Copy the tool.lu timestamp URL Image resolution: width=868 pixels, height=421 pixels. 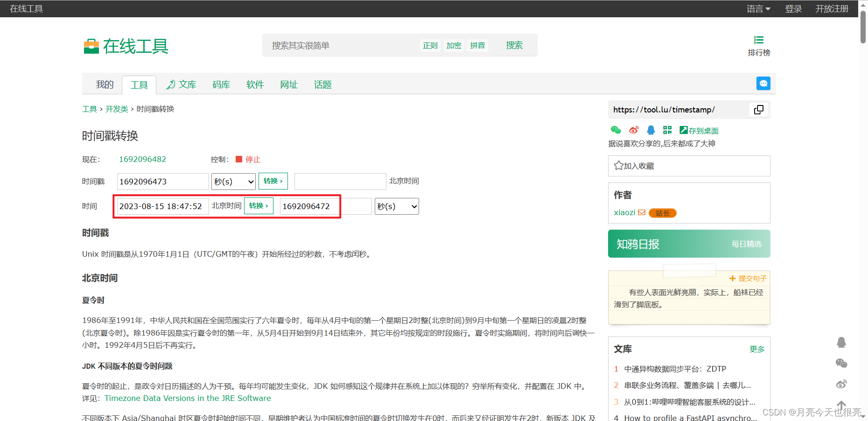coord(759,110)
